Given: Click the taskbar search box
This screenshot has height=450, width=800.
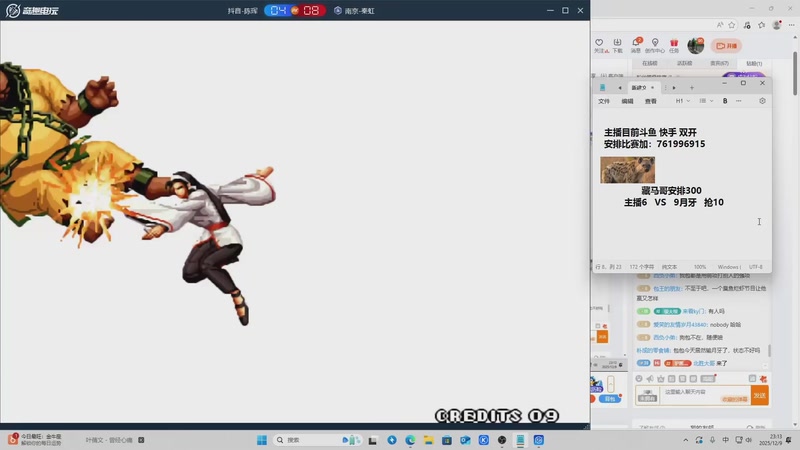Looking at the screenshot, I should pos(317,440).
